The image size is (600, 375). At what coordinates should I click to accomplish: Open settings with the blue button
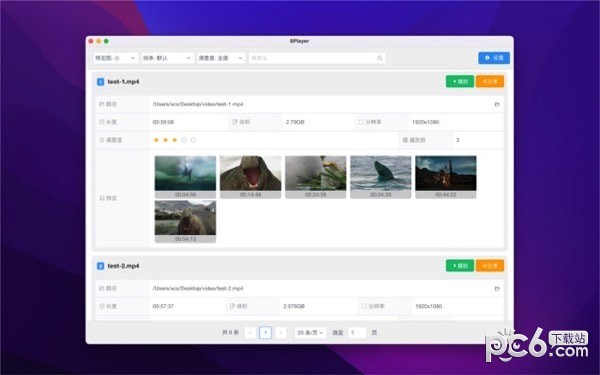(x=494, y=58)
